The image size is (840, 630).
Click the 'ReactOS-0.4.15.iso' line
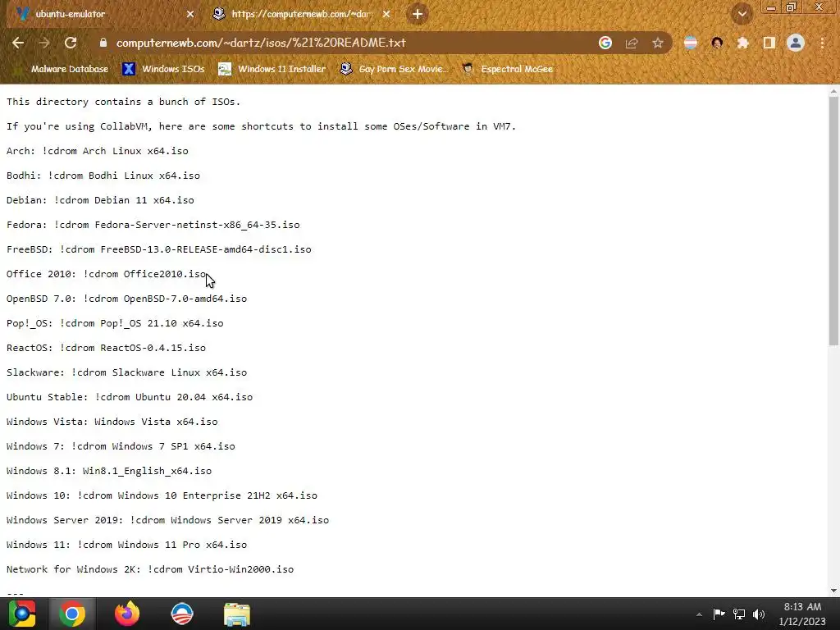[x=106, y=348]
